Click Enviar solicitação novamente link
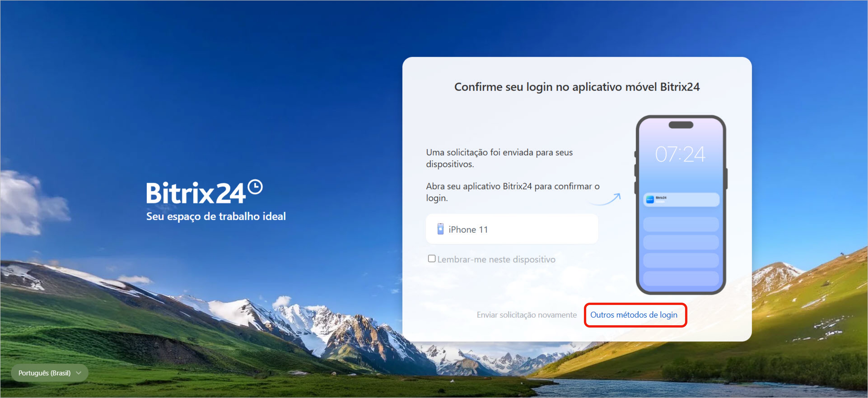The width and height of the screenshot is (868, 398). 526,314
